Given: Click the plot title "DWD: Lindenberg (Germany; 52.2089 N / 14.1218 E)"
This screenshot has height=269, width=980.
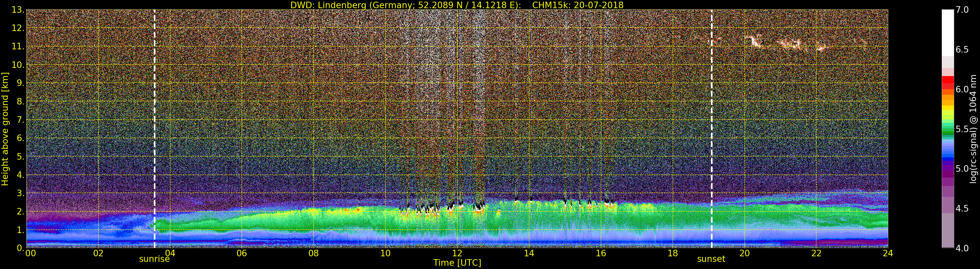Looking at the screenshot, I should click(406, 5).
